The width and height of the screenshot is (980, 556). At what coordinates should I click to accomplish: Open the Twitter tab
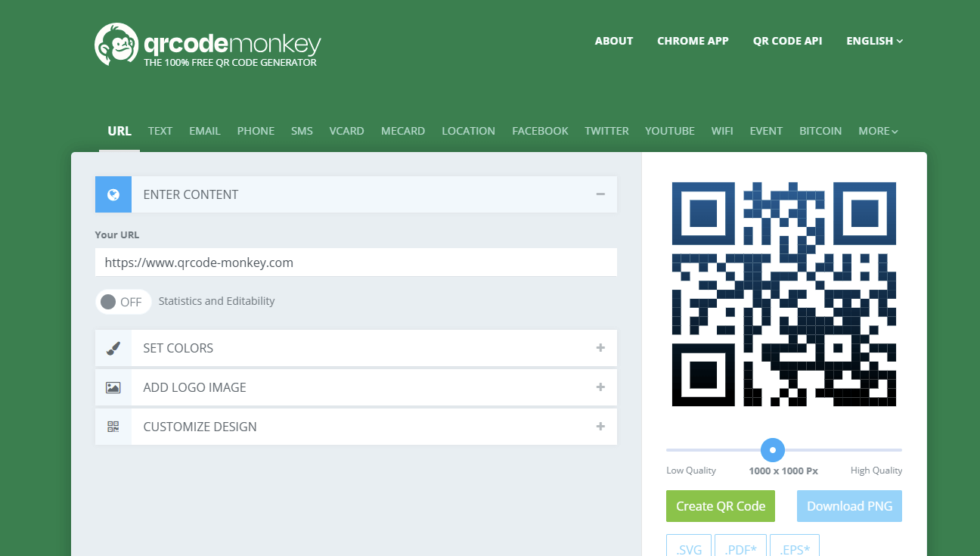tap(606, 131)
